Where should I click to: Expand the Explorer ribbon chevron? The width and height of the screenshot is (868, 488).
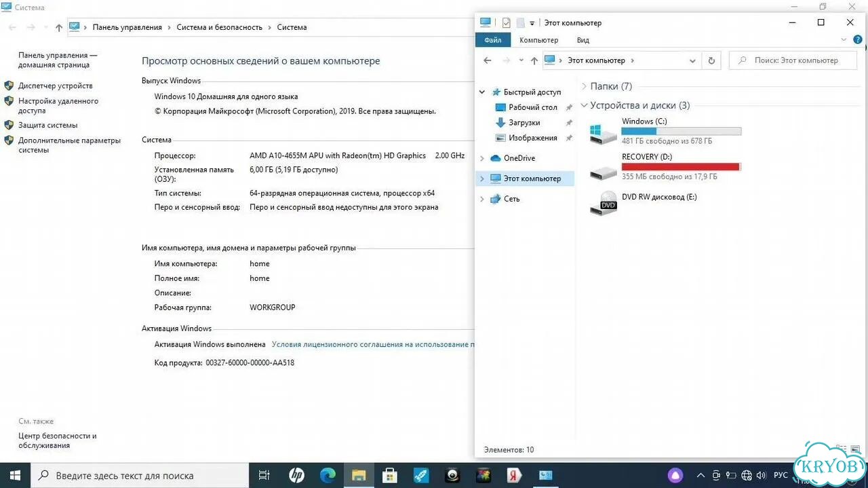(844, 40)
